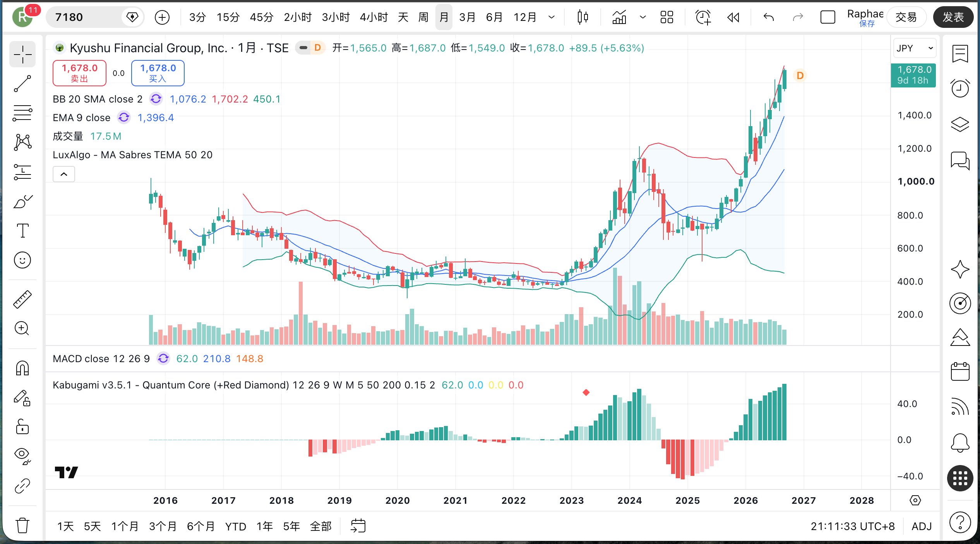980x544 pixels.
Task: Open the emoji and icons tool
Action: point(22,260)
